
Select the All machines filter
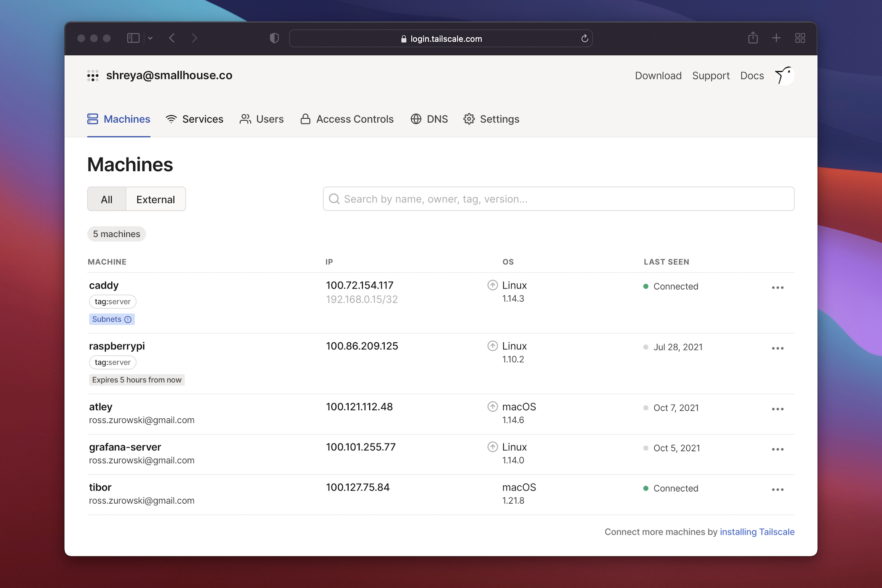(x=106, y=199)
